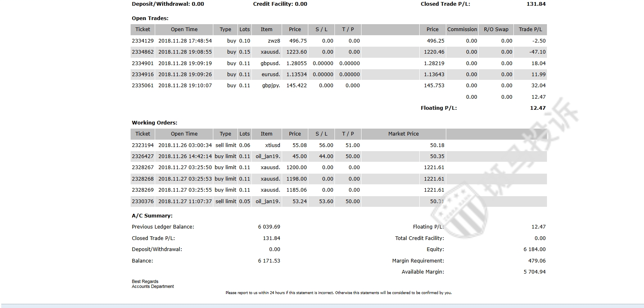Screen dimensions: 644x308
Task: Click trade P/L value 18.04
Action: click(538, 63)
